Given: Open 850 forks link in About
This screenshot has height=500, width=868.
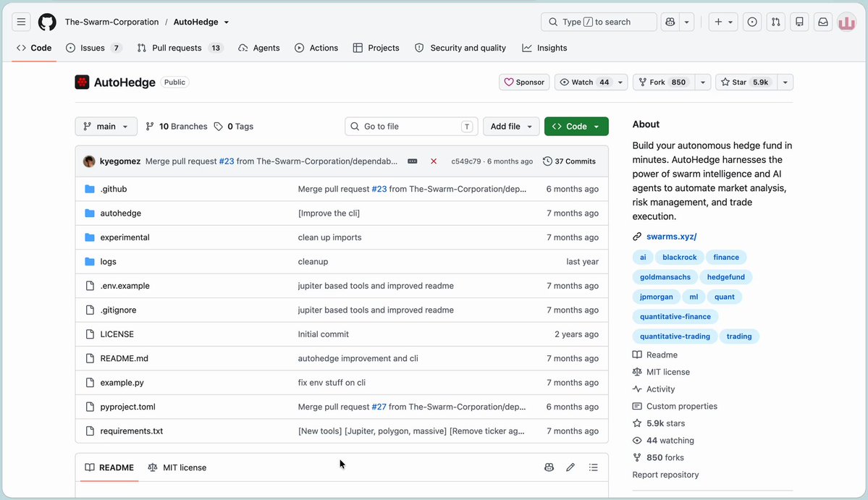Looking at the screenshot, I should (x=665, y=458).
